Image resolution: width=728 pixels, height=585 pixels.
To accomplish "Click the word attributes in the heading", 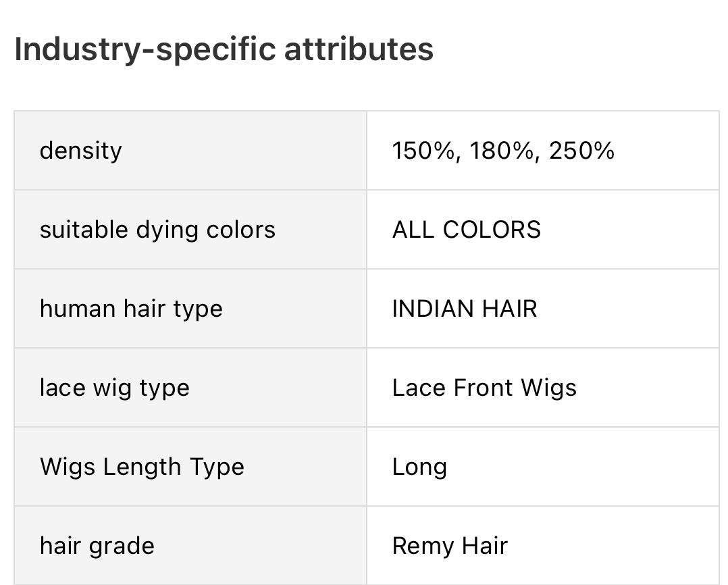I will [359, 49].
